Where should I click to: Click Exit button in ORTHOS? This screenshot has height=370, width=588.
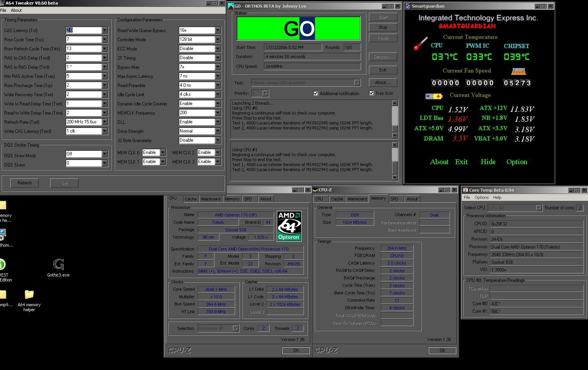pos(383,70)
